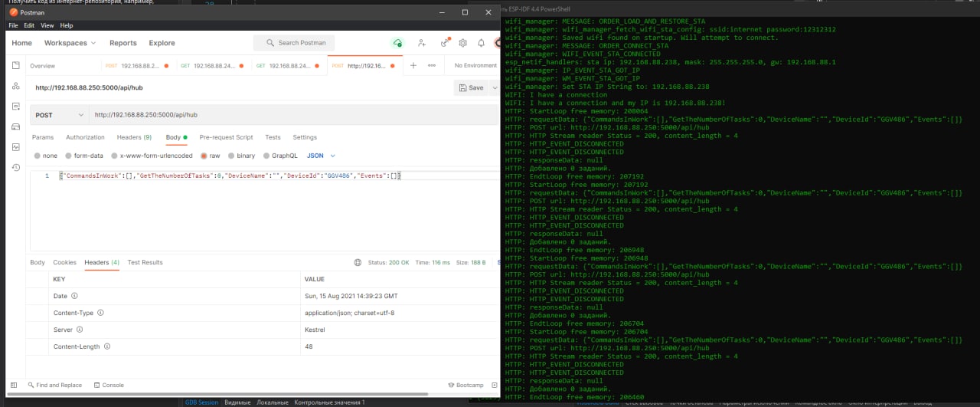The width and height of the screenshot is (980, 407).
Task: Switch to the Tests request tab
Action: click(273, 137)
